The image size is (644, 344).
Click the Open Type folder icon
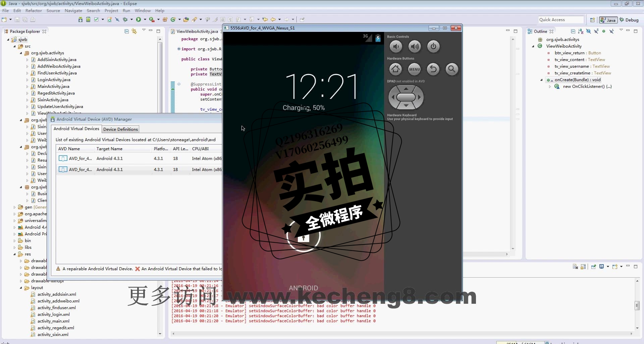pos(186,19)
